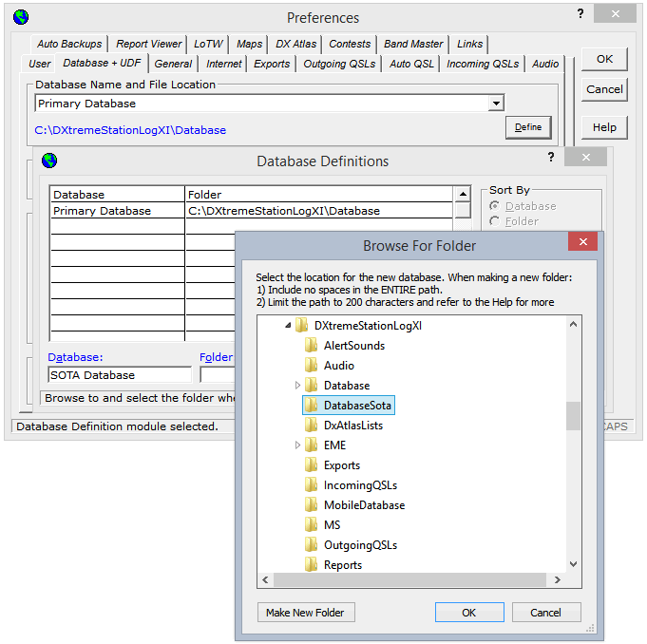Open the LoTW tab
This screenshot has height=644, width=647.
click(x=208, y=44)
